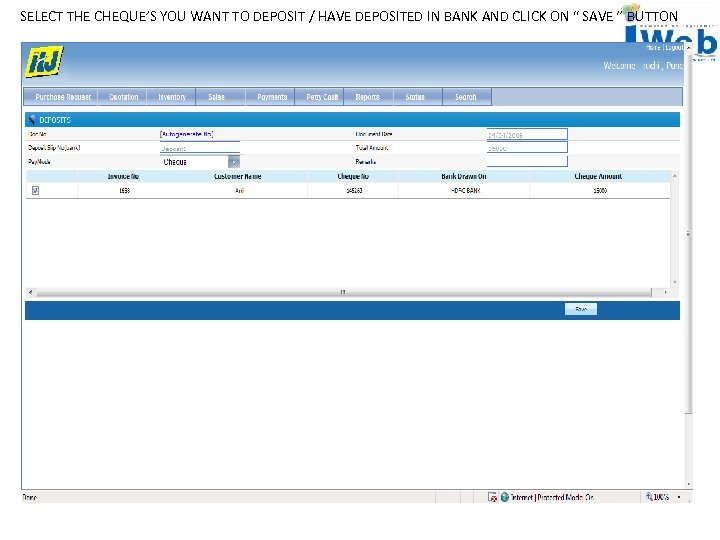This screenshot has width=720, height=540.
Task: Click the Deposits header globe icon
Action: (33, 120)
